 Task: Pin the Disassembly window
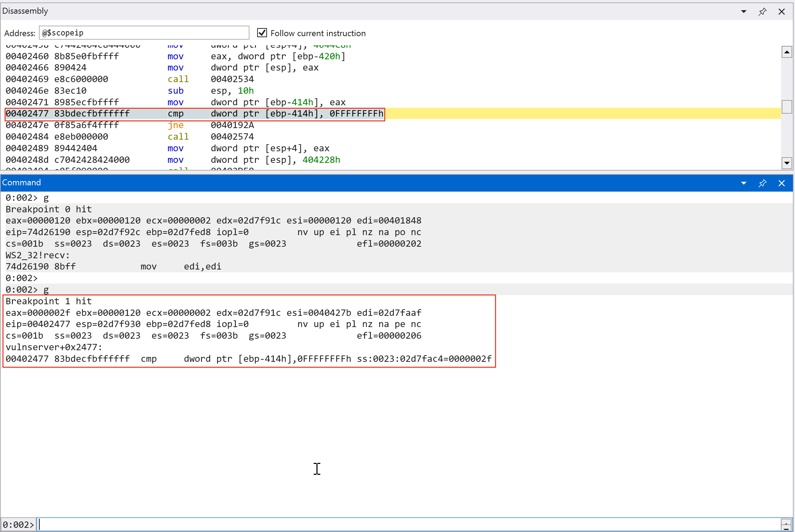click(x=762, y=12)
